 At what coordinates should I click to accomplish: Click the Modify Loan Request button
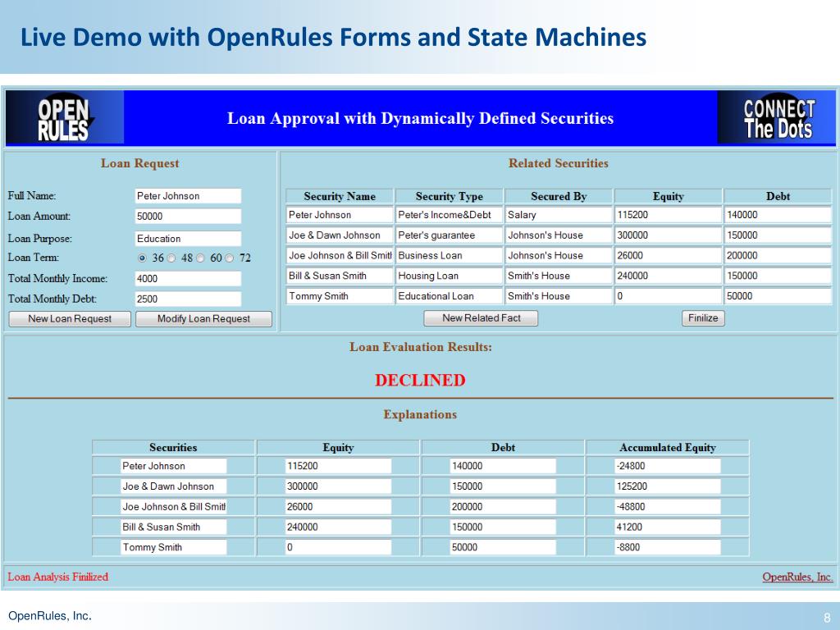point(203,319)
